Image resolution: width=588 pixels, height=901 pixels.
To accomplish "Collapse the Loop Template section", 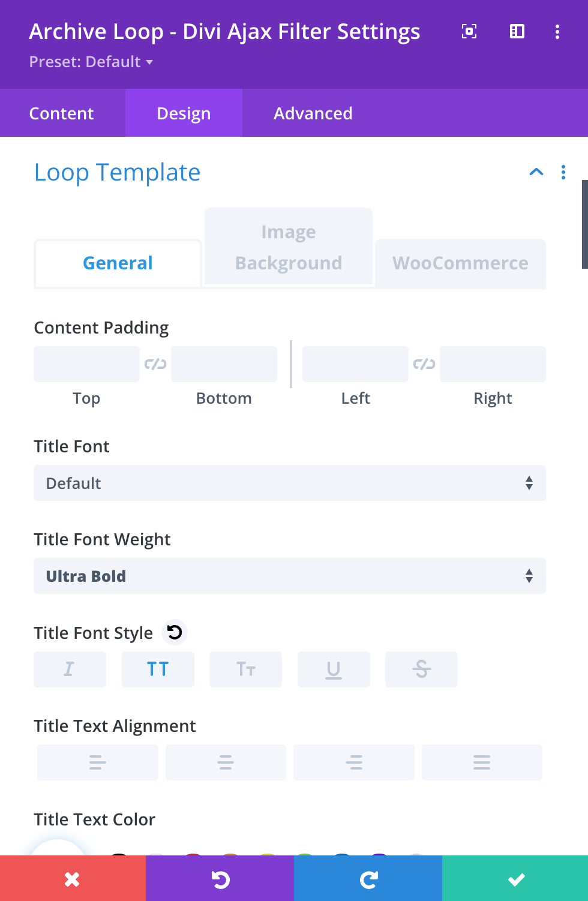I will 536,173.
